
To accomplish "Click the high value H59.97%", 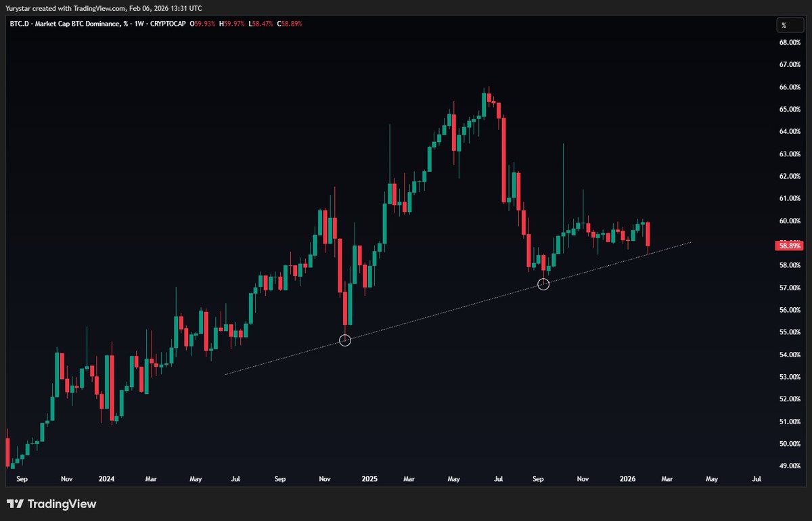I will (231, 24).
